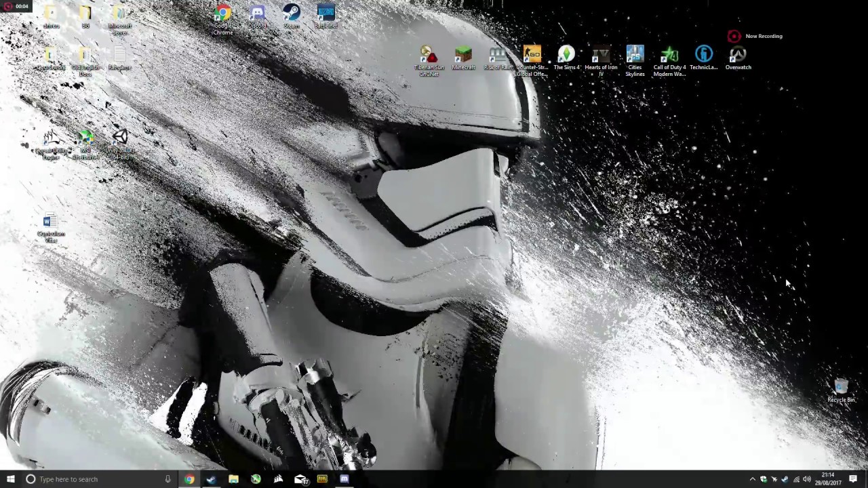Select the text file beside Old English Docs
Viewport: 868px width, 488px height.
pos(119,58)
